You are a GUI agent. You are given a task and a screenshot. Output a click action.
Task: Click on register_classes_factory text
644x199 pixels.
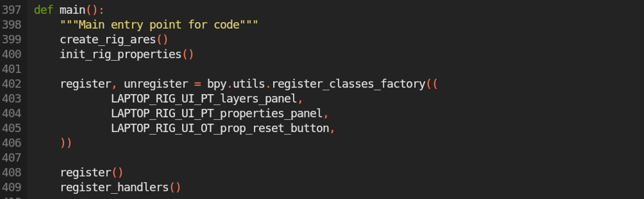pos(349,84)
